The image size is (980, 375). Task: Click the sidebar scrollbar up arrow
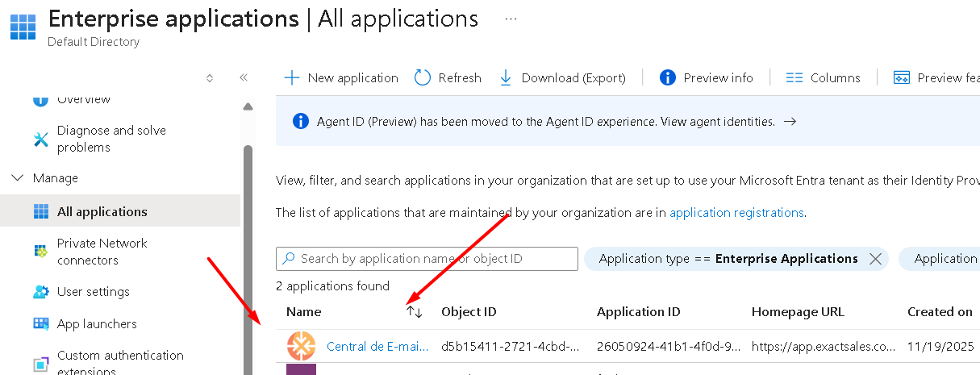point(248,106)
